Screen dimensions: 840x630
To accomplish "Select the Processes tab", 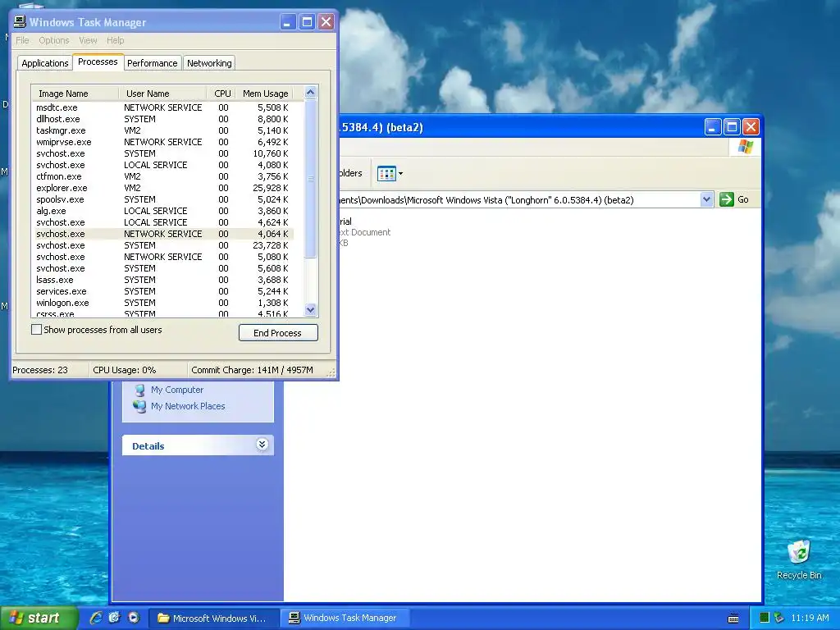I will click(x=98, y=62).
